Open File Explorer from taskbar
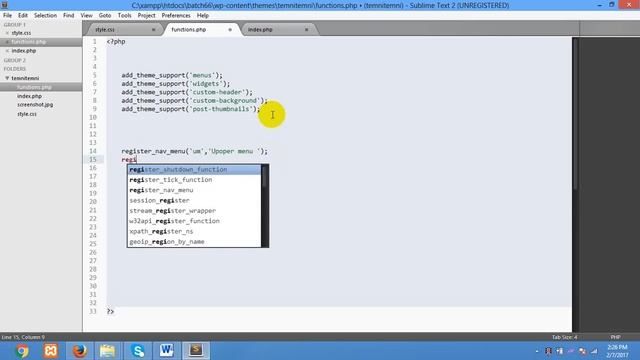The width and height of the screenshot is (640, 360). point(108,351)
